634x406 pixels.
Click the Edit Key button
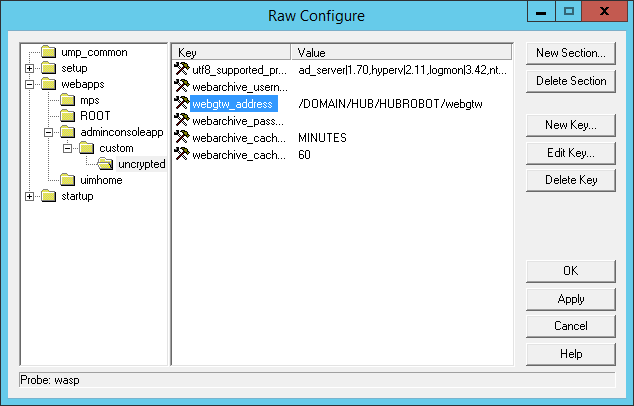pyautogui.click(x=570, y=153)
